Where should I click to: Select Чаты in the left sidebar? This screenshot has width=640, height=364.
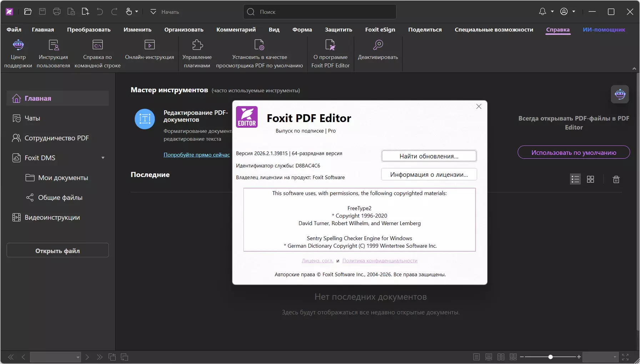pyautogui.click(x=57, y=118)
